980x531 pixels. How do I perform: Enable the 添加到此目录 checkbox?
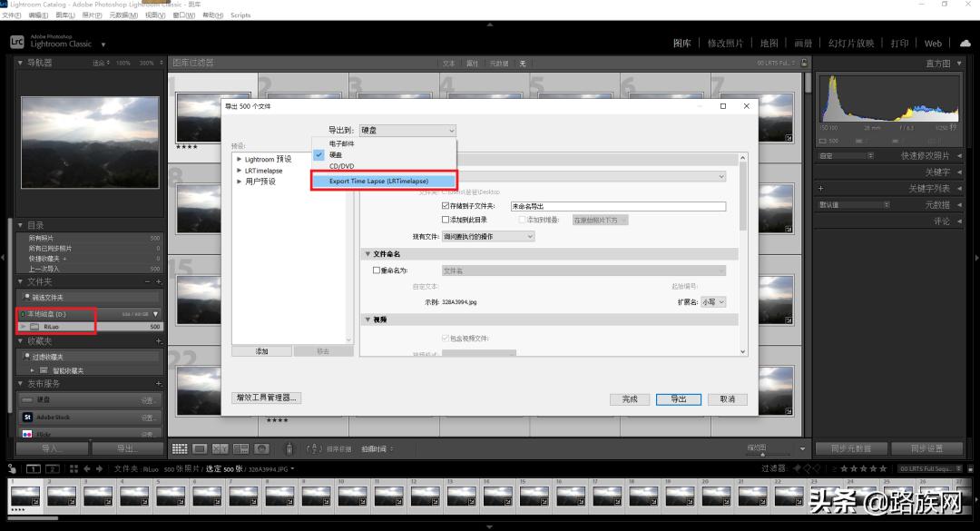446,220
